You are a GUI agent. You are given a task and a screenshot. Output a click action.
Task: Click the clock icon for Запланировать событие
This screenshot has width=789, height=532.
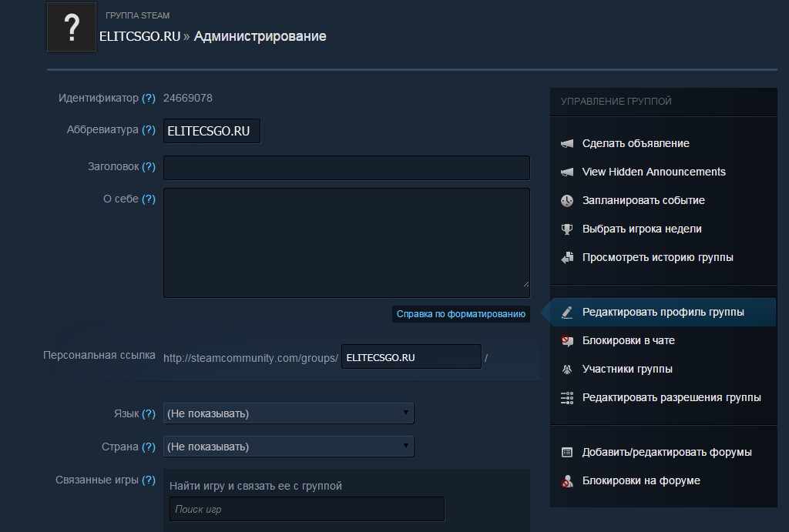[567, 201]
